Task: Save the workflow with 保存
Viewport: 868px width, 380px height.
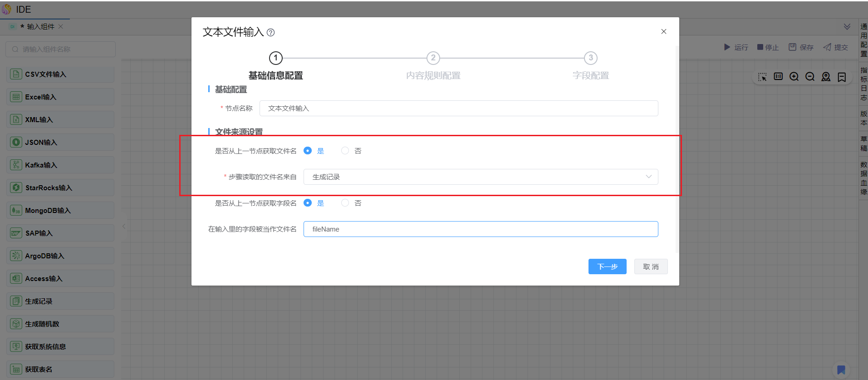Action: (x=801, y=47)
